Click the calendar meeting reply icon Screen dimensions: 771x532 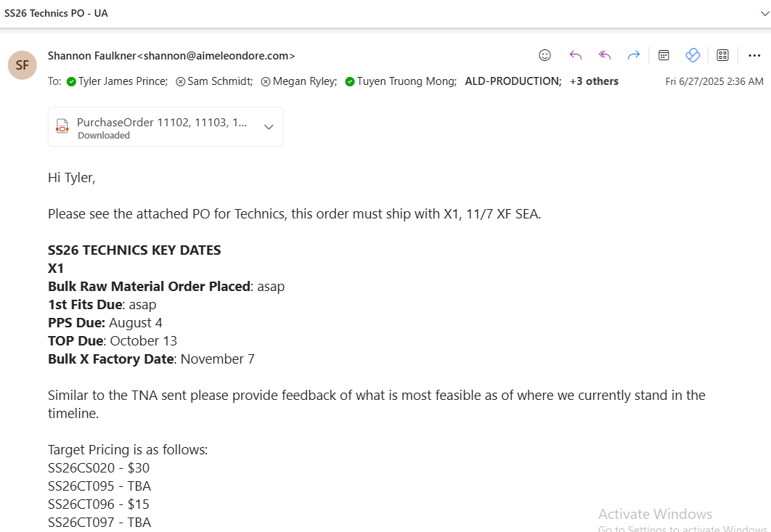coord(664,55)
